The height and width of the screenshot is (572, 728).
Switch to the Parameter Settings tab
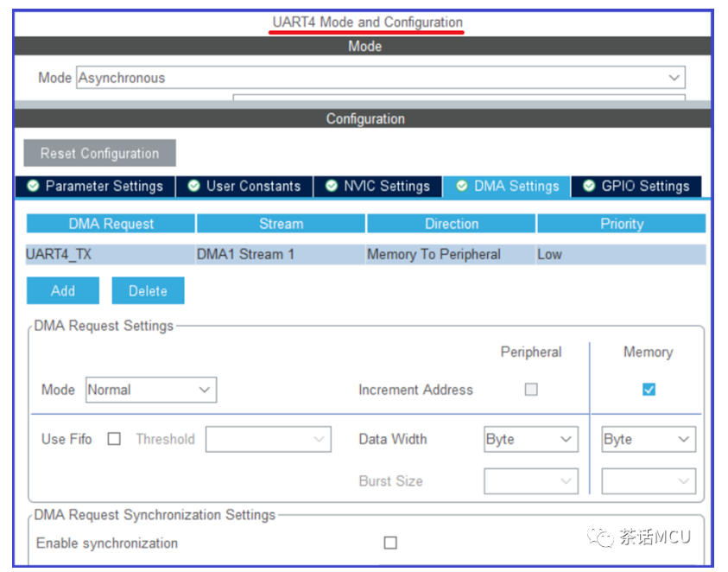coord(95,187)
